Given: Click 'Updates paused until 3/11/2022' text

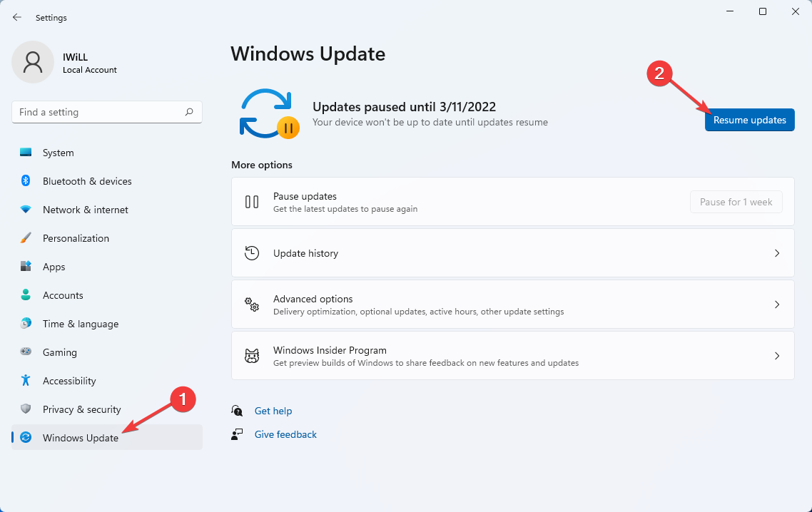Looking at the screenshot, I should (x=404, y=107).
